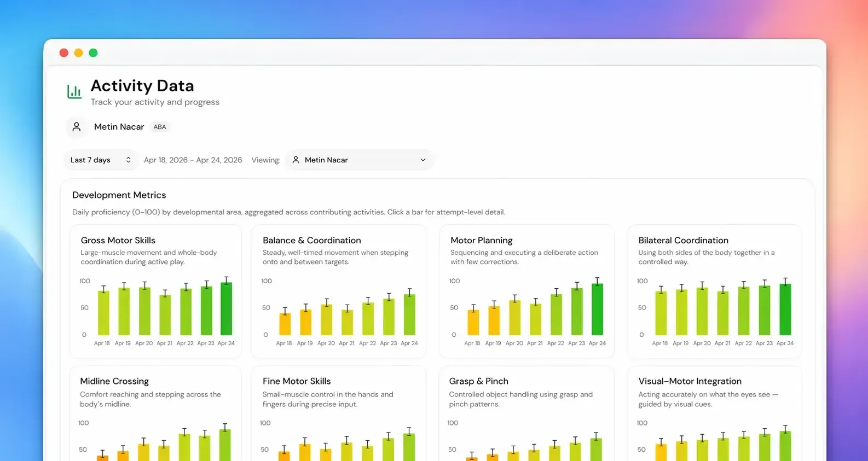Click the ABA badge next to Metin Nacar
The width and height of the screenshot is (868, 461).
click(160, 127)
